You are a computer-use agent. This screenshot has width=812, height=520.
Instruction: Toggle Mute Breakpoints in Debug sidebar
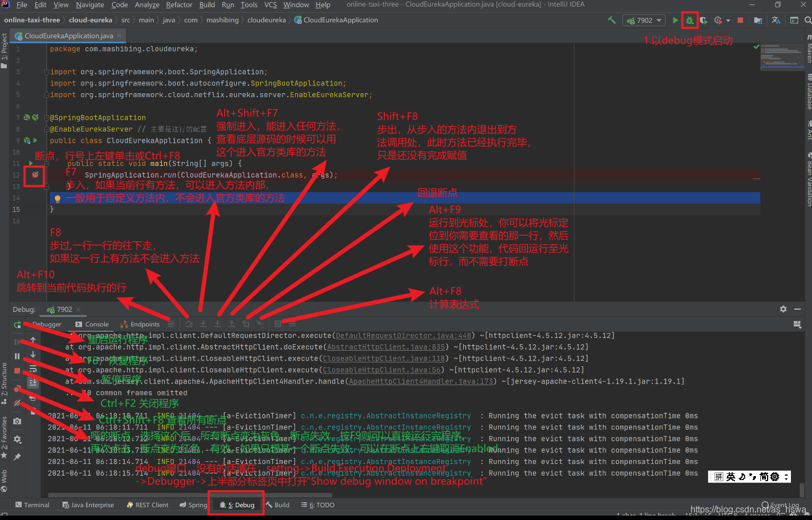(x=17, y=403)
